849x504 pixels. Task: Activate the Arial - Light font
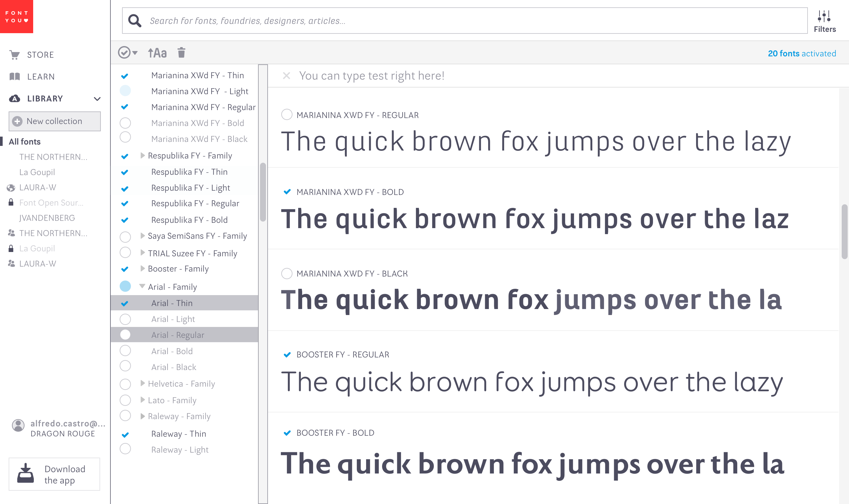(x=125, y=319)
